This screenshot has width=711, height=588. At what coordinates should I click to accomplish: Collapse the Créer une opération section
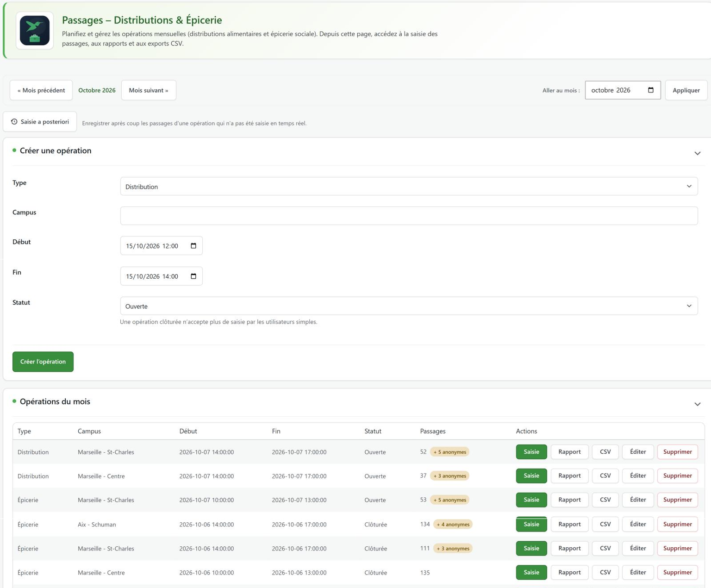(697, 153)
